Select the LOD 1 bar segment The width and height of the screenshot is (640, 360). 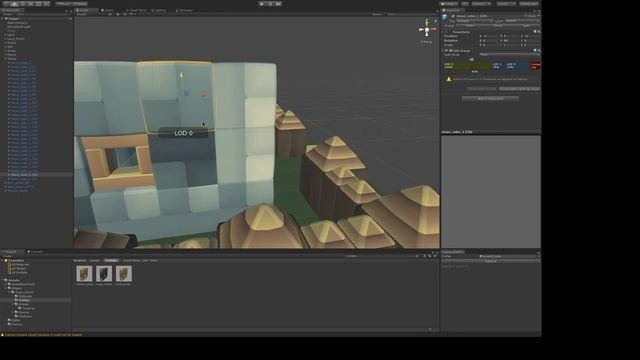click(499, 65)
